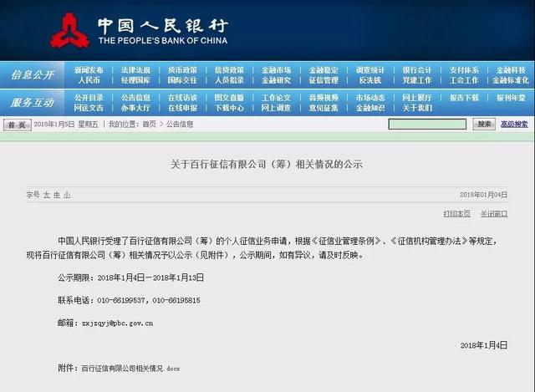Open 音频视频 menu item
The image size is (535, 392).
coord(324,98)
